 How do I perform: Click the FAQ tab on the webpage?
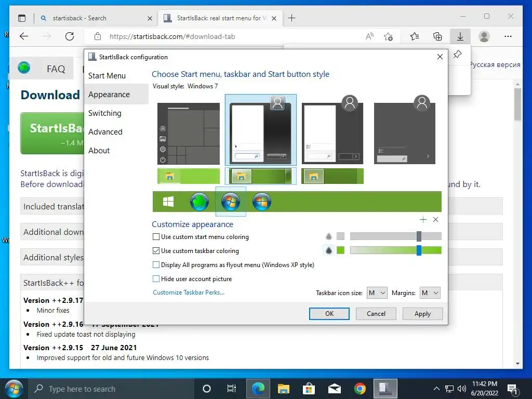(56, 69)
